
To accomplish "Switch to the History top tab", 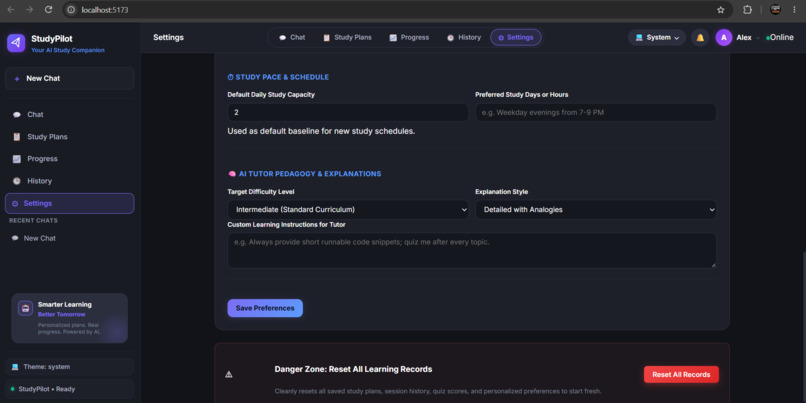I will [x=464, y=38].
